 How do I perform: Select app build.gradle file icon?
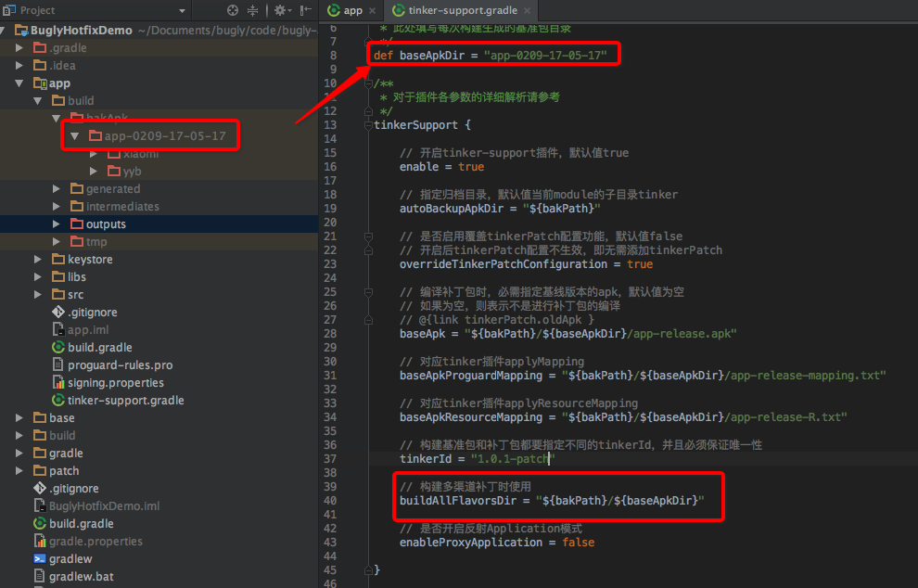coord(58,347)
